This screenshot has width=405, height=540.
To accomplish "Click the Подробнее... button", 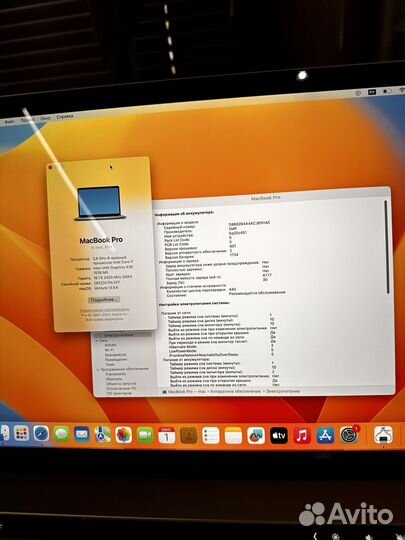I will pos(104,300).
